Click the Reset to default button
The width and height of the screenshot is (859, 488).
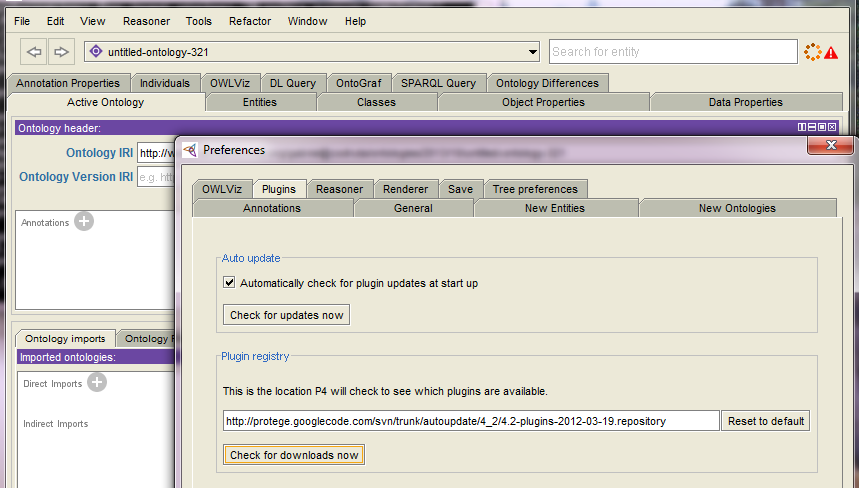point(766,421)
